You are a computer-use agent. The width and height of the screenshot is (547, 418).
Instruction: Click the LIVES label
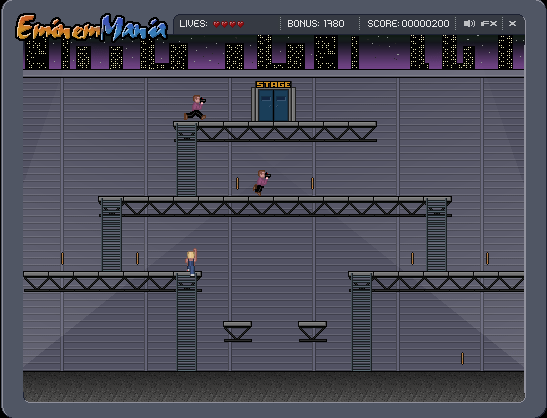coord(193,23)
